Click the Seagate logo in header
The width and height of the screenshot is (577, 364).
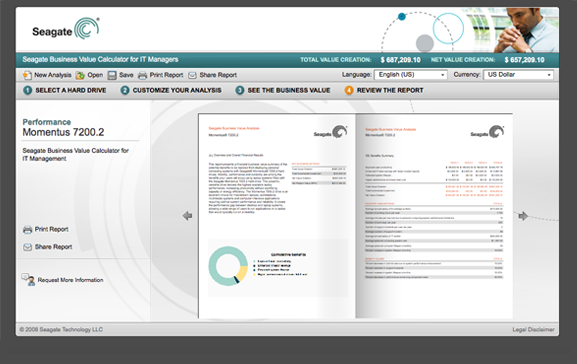click(x=66, y=29)
